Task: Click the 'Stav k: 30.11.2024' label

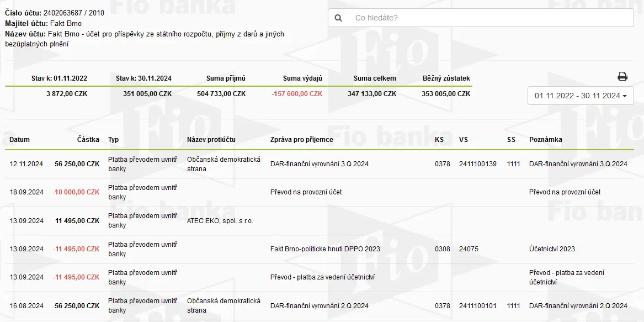Action: point(143,78)
